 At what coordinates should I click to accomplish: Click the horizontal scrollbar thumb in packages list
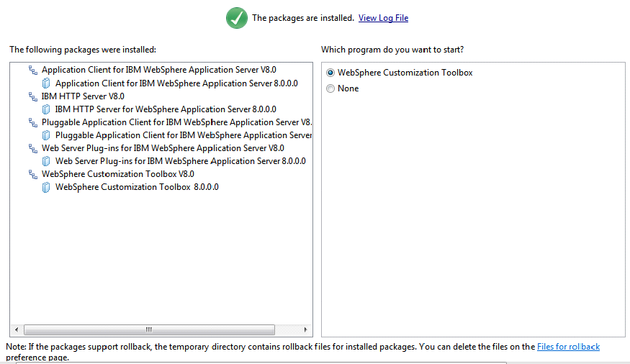coord(149,330)
